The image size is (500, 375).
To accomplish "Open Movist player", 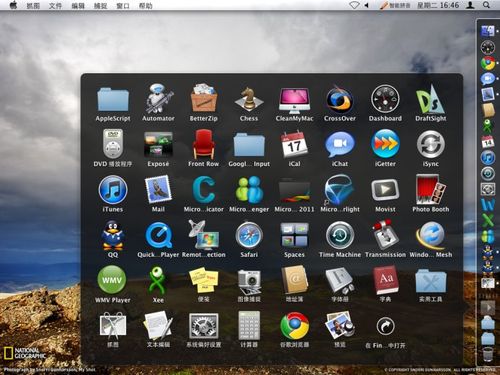I will 385,189.
